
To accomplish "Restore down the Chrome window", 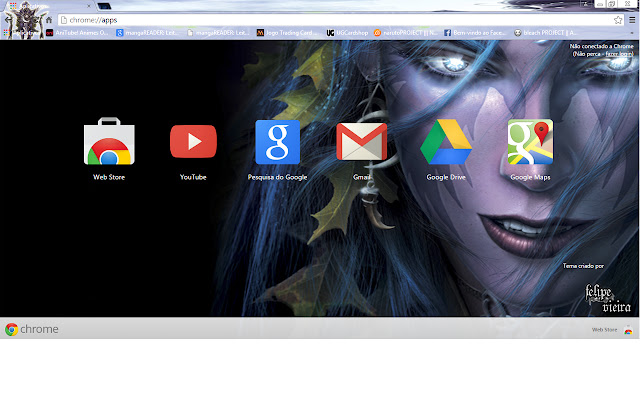I will (611, 4).
